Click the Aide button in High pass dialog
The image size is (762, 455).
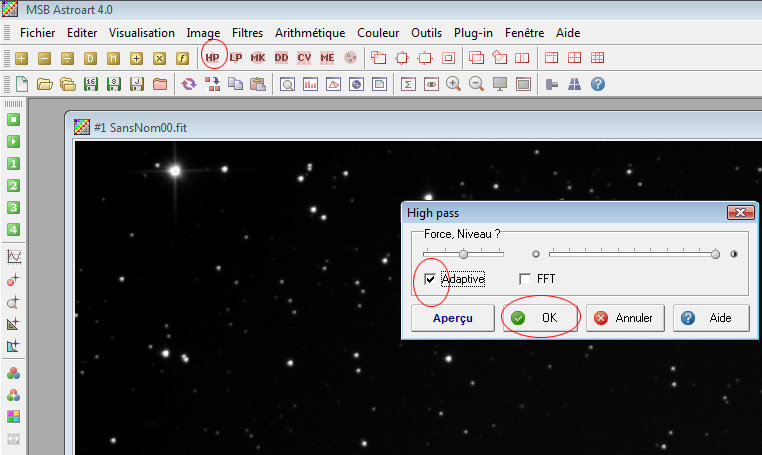[x=711, y=318]
